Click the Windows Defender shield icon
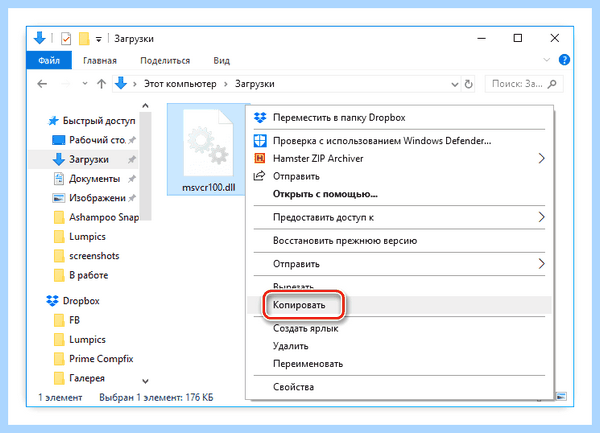Screen dimensions: 600x433 coord(260,141)
